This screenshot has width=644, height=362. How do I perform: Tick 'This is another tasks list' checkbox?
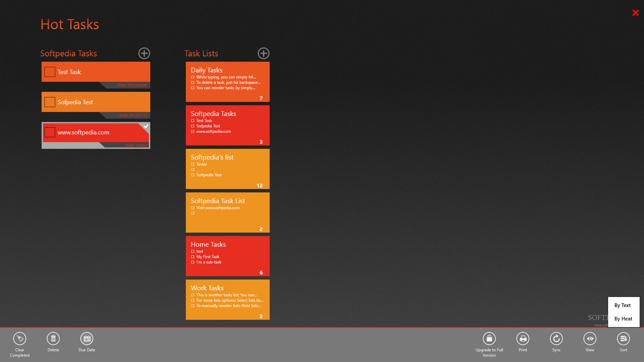tap(193, 295)
